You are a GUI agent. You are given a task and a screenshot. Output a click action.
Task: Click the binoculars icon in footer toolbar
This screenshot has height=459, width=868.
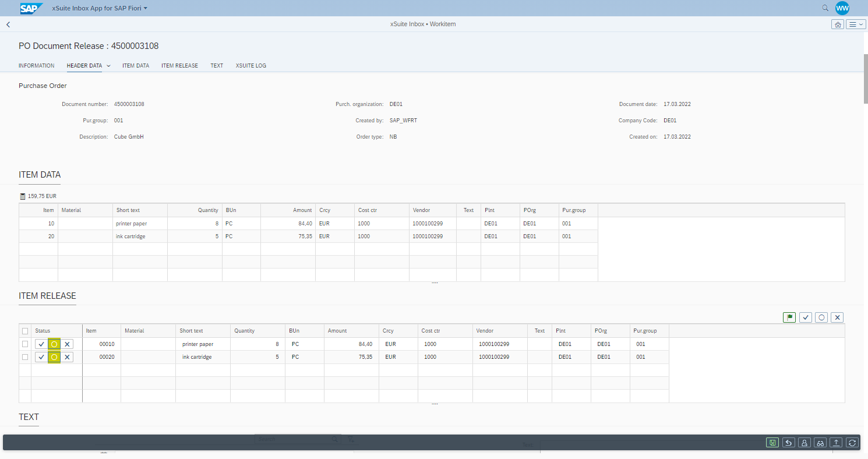coord(820,443)
